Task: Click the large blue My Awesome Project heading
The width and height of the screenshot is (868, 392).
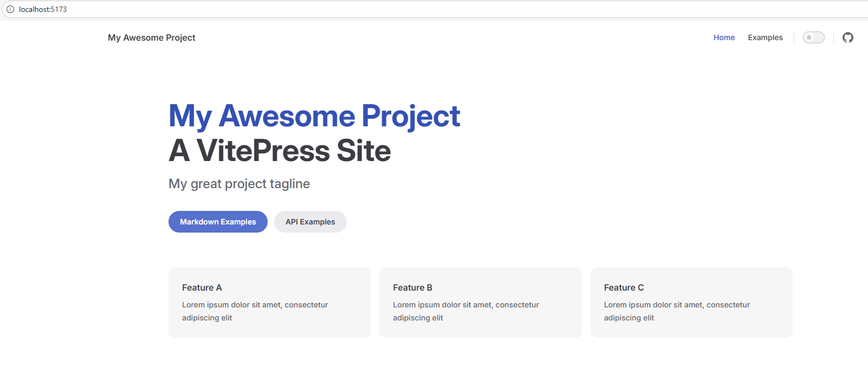Action: (314, 116)
